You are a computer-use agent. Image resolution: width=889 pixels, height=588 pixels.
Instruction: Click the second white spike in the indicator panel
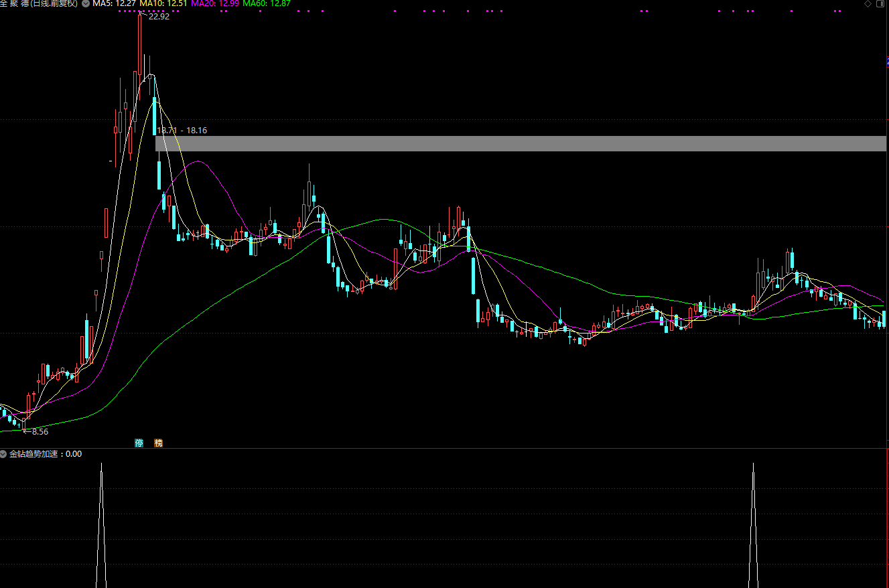[753, 525]
